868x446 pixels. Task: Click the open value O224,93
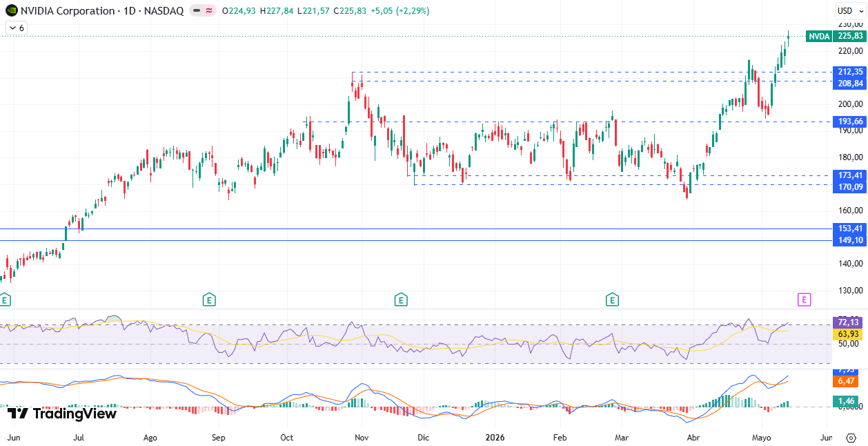coord(238,11)
